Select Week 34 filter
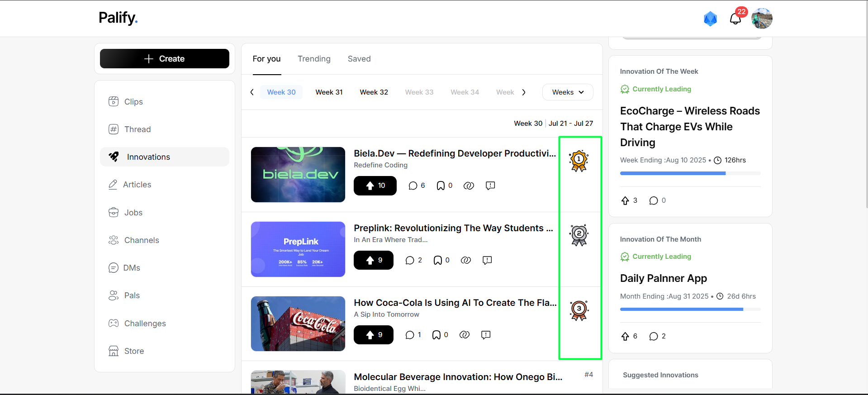Viewport: 868px width, 395px height. tap(465, 92)
